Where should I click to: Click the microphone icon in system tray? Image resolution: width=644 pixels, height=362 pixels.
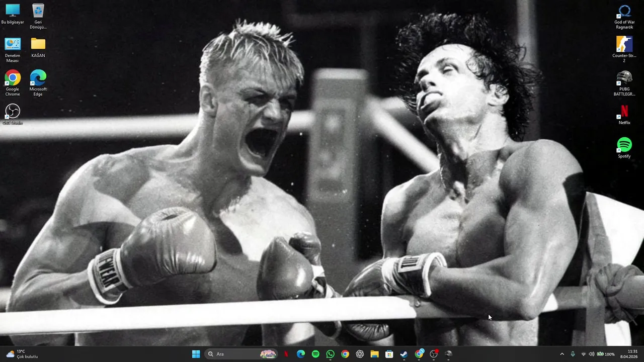point(573,354)
